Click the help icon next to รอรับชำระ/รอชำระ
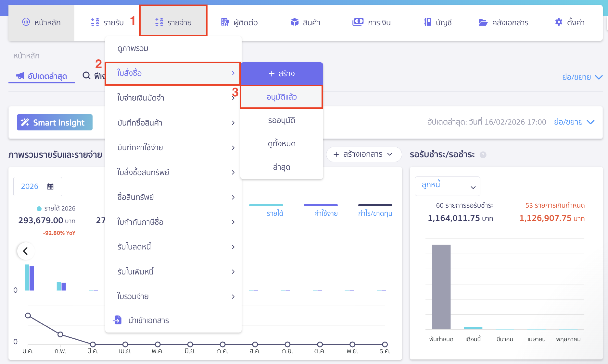 point(483,155)
